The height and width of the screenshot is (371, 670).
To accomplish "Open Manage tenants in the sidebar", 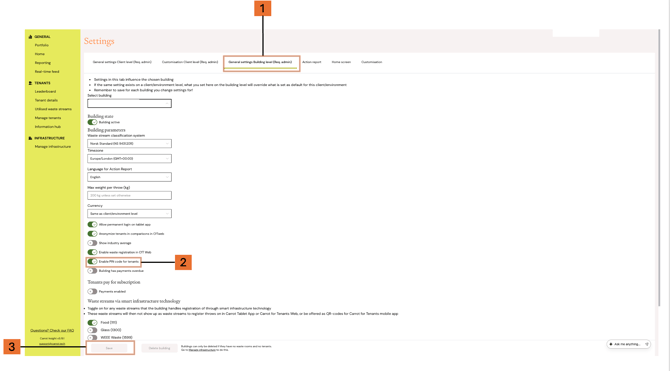I will click(x=48, y=118).
